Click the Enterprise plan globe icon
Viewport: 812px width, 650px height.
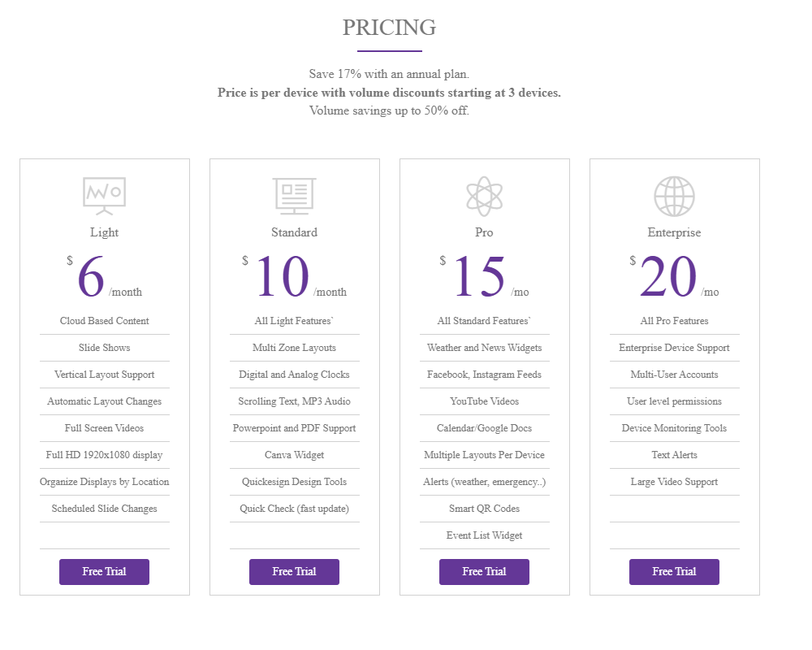(674, 196)
